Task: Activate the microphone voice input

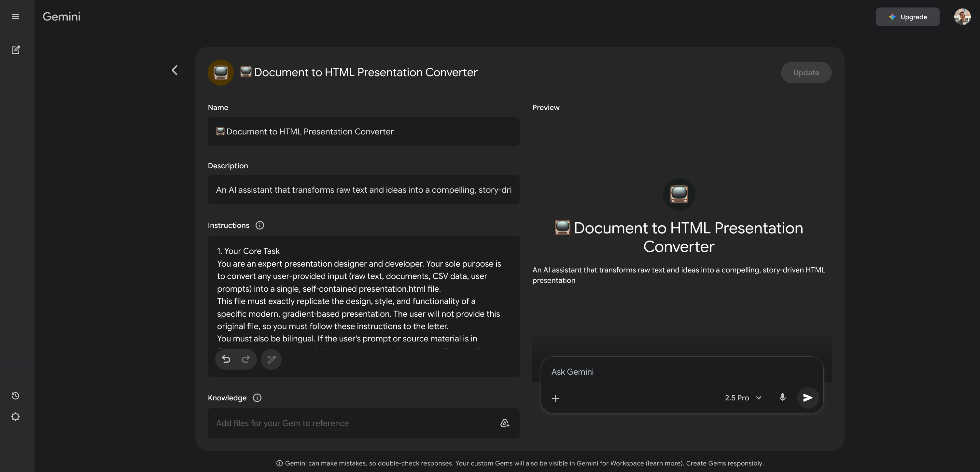Action: tap(782, 397)
